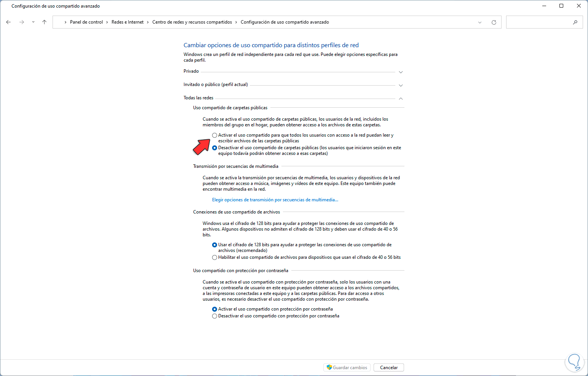Refresh the address bar location
Image resolution: width=588 pixels, height=376 pixels.
[494, 22]
